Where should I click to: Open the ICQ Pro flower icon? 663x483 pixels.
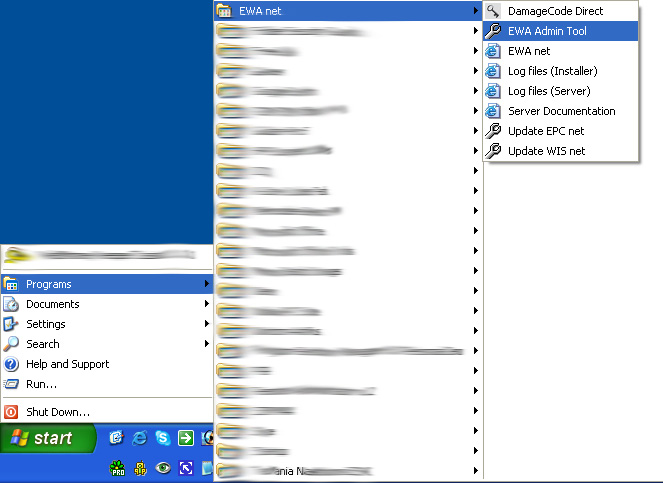(118, 468)
